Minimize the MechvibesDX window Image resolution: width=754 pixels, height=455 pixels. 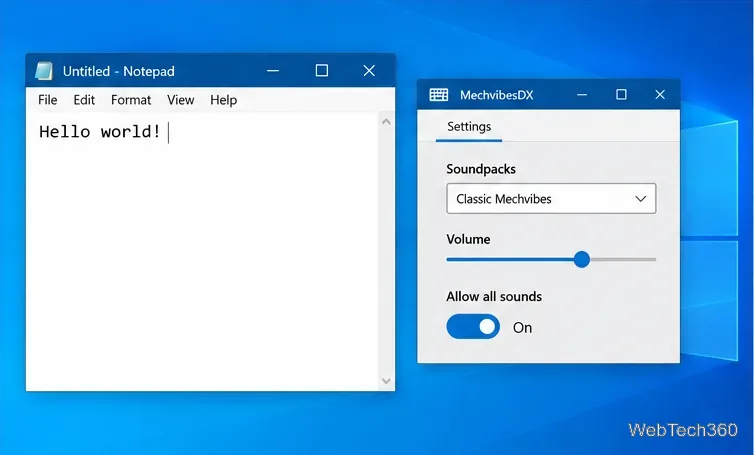pyautogui.click(x=582, y=95)
